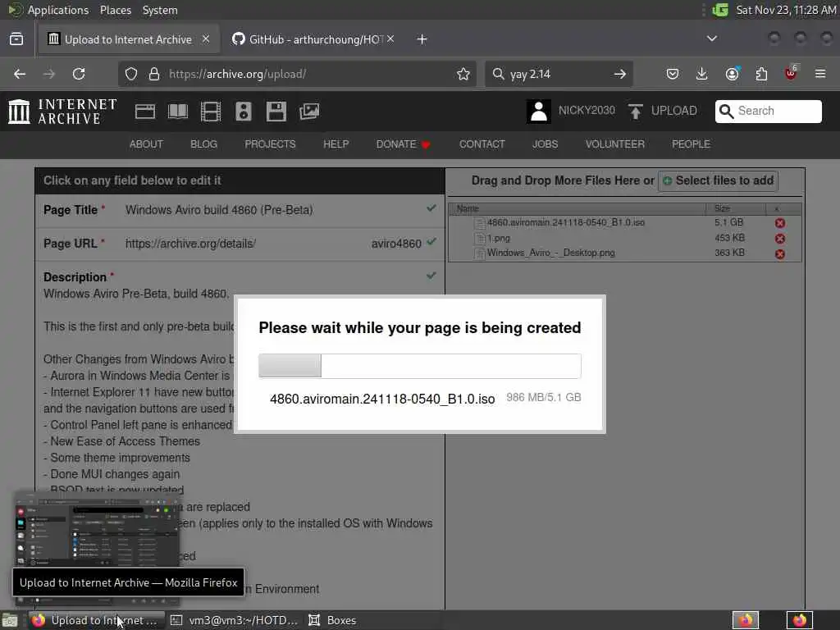Click the upload arrow icon
The height and width of the screenshot is (630, 840).
(x=636, y=112)
